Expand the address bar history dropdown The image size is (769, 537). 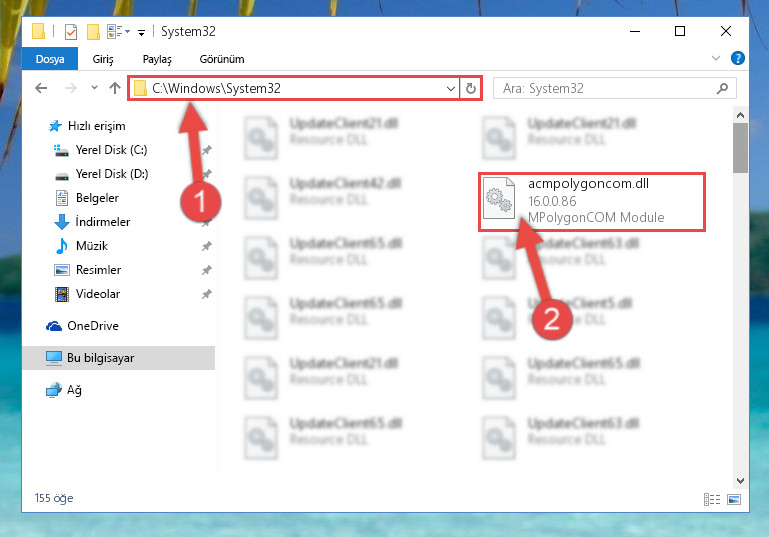tap(451, 89)
